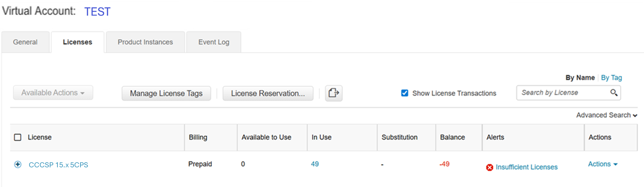The image size is (644, 187).
Task: Click the export licenses icon button
Action: pos(334,93)
